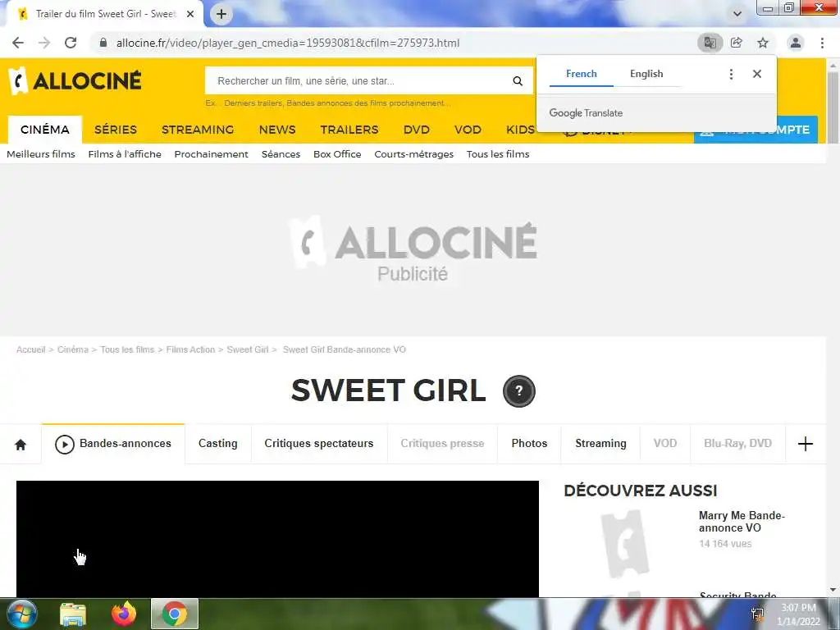Screen dimensions: 840x630
Task: Open the TRAILERS menu item
Action: tap(349, 130)
